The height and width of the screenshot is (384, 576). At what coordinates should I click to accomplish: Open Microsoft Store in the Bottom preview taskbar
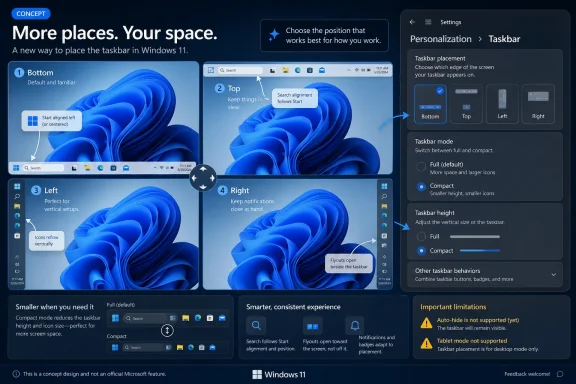[x=114, y=168]
